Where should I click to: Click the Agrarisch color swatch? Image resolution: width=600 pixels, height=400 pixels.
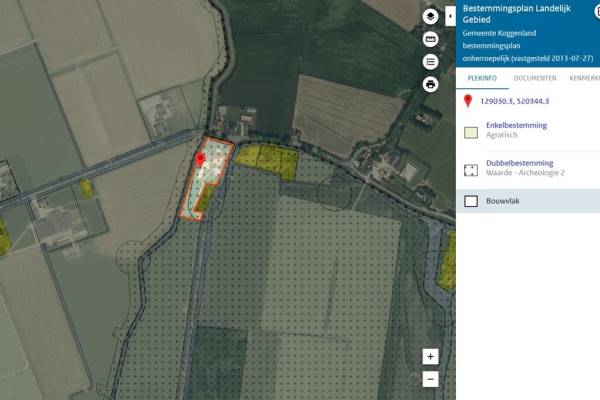click(x=471, y=132)
